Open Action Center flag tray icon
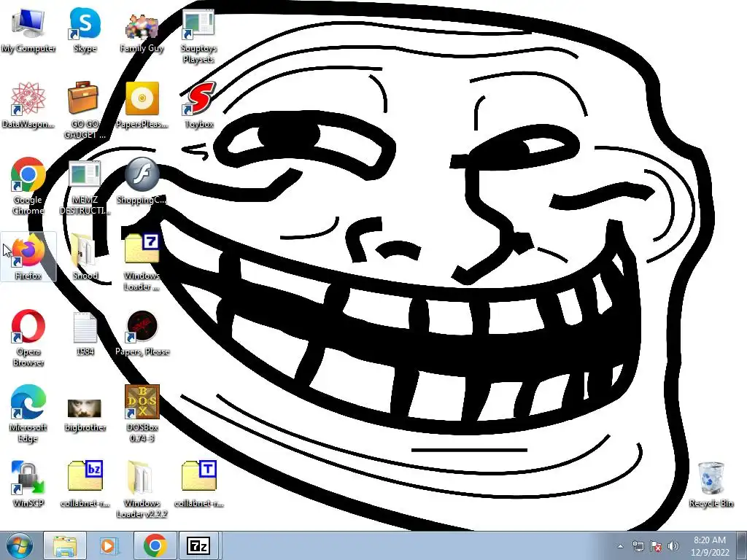Image resolution: width=747 pixels, height=560 pixels. click(656, 547)
